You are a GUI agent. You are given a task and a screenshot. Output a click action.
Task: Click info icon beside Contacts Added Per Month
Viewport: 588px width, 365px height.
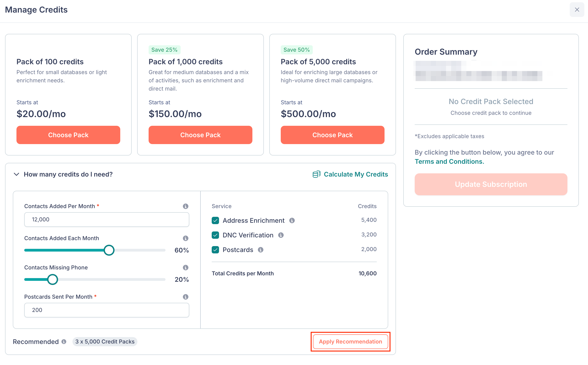tap(185, 206)
